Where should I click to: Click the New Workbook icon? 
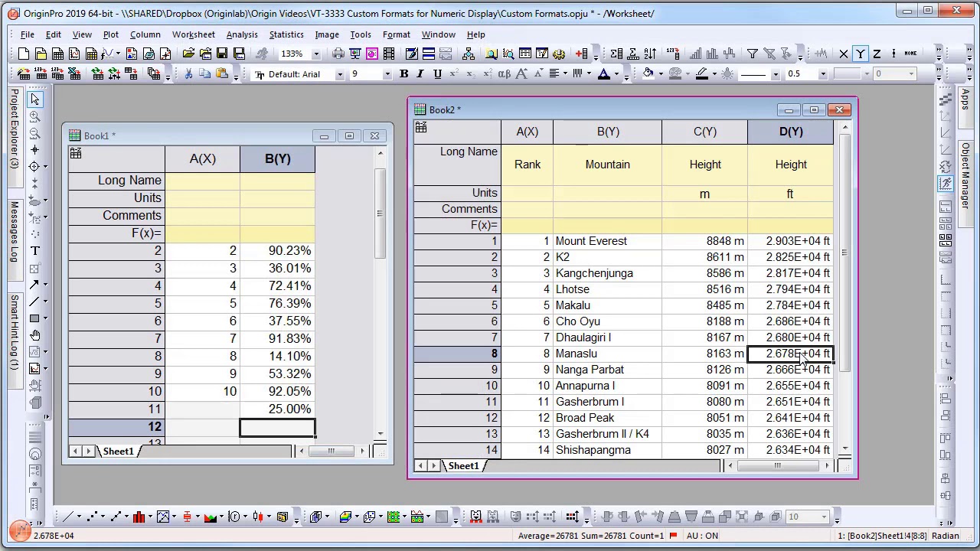coord(57,54)
